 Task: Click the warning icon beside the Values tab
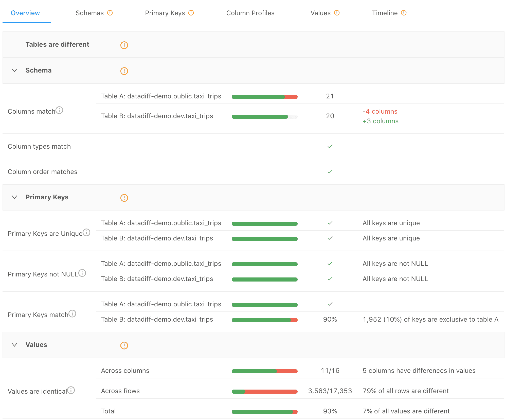(x=337, y=13)
